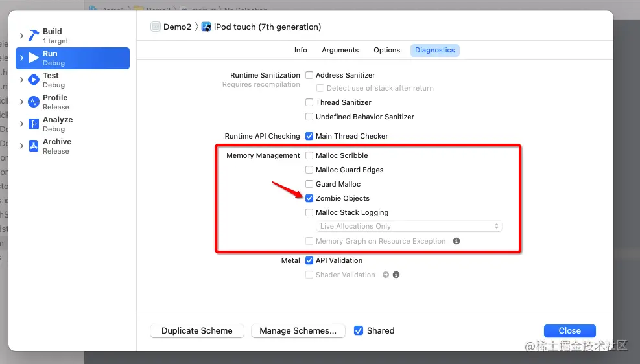The height and width of the screenshot is (364, 640).
Task: Open Live Allocations Only dropdown
Action: pos(409,226)
